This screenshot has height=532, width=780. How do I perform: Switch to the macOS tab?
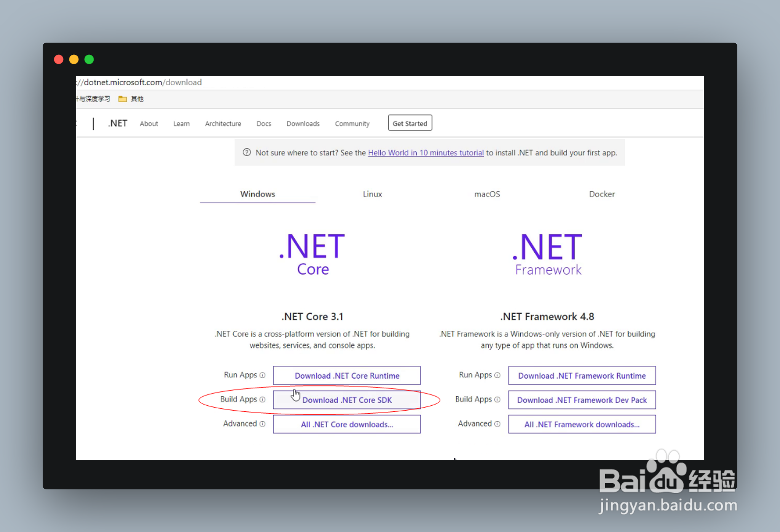coord(487,194)
